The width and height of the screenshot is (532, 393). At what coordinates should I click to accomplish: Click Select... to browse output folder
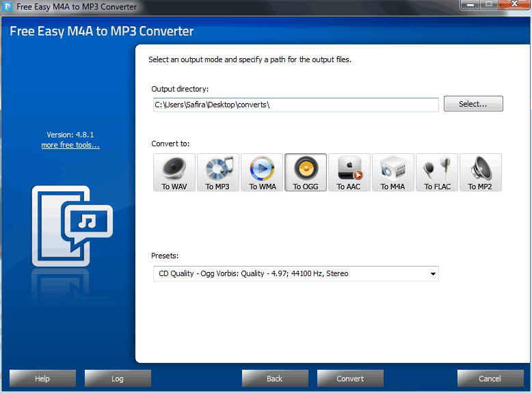[x=473, y=104]
